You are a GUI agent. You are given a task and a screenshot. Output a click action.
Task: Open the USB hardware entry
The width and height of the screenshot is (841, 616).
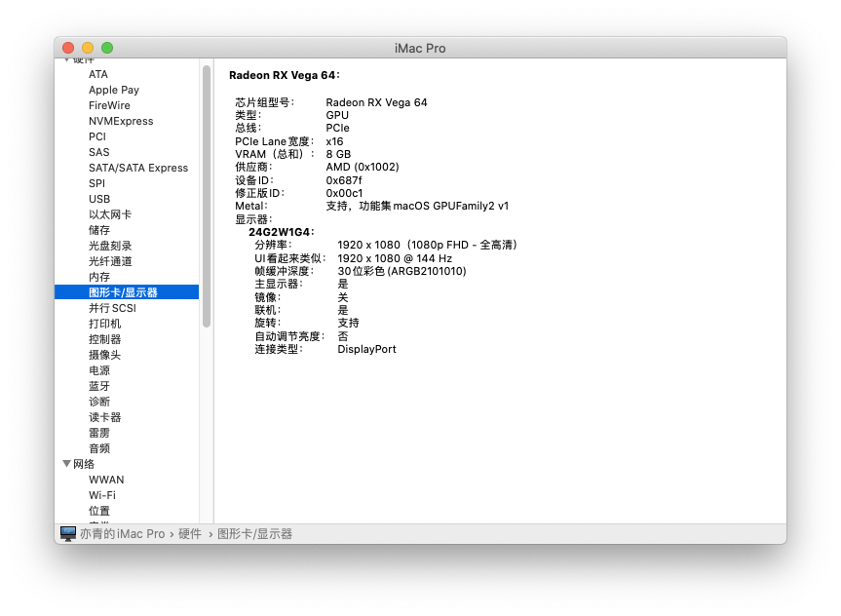pos(99,199)
